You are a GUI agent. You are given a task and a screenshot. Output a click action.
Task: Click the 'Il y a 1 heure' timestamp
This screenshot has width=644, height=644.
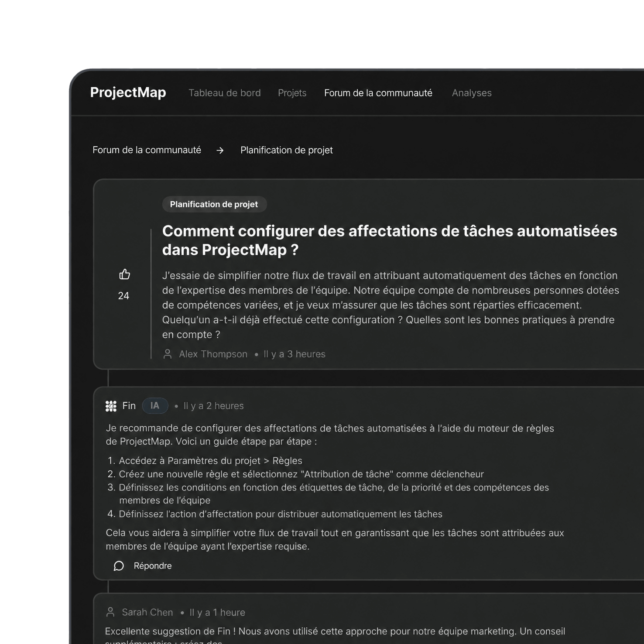[x=217, y=612]
